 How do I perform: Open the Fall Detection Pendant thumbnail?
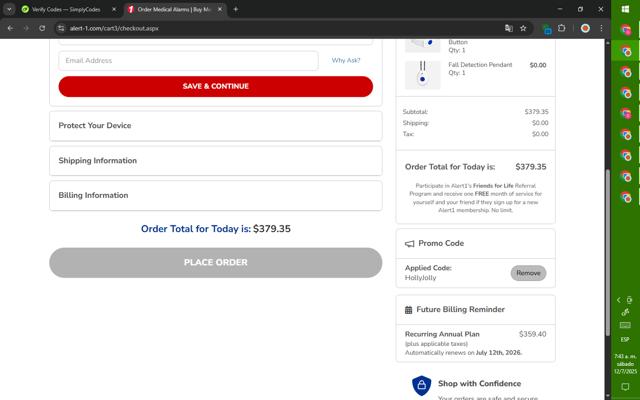click(x=422, y=75)
